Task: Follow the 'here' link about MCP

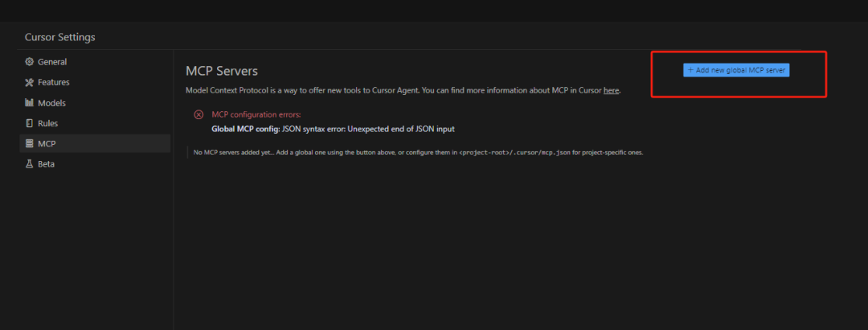Action: click(611, 90)
